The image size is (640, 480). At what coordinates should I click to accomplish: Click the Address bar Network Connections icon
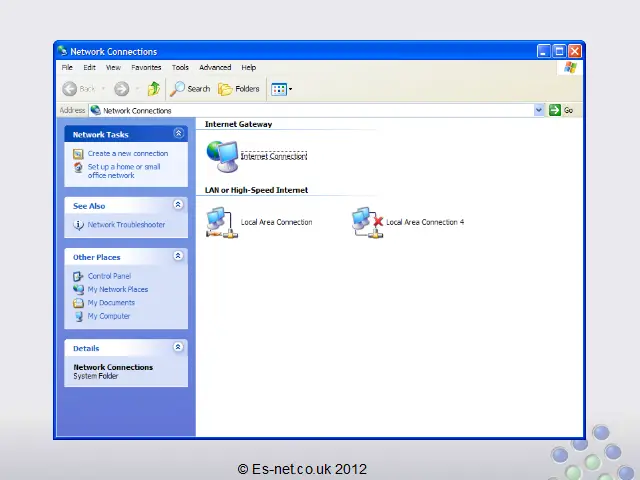coord(96,110)
